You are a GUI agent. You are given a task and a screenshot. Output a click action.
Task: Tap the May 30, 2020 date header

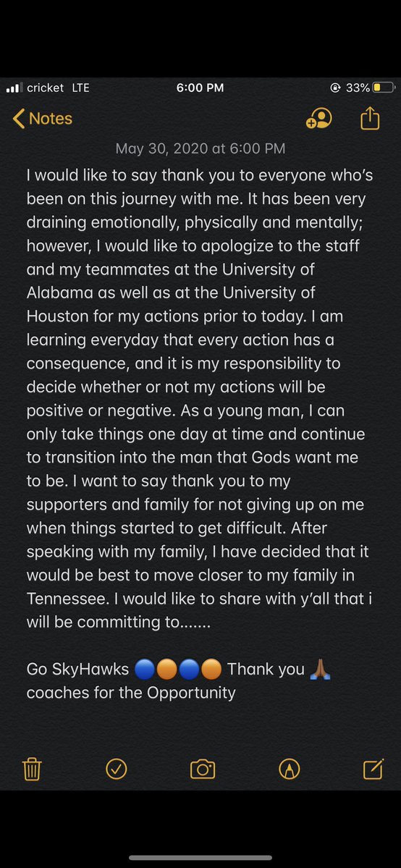coord(200,148)
